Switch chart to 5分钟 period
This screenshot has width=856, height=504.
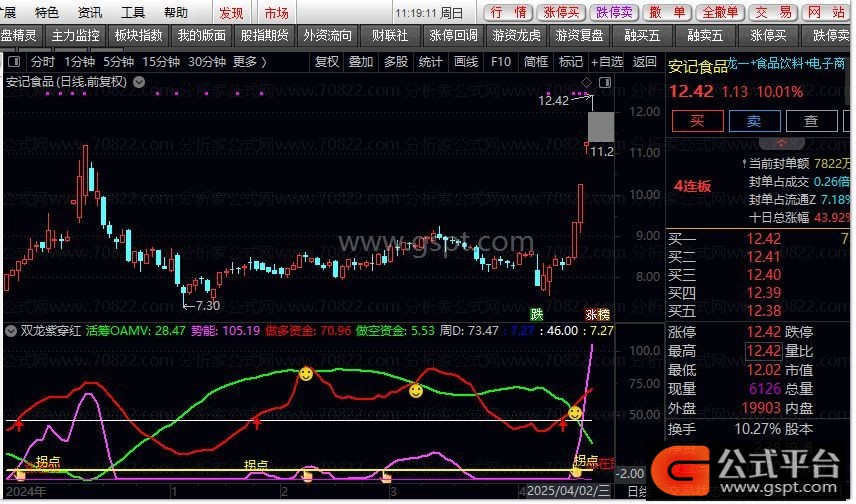tap(118, 62)
